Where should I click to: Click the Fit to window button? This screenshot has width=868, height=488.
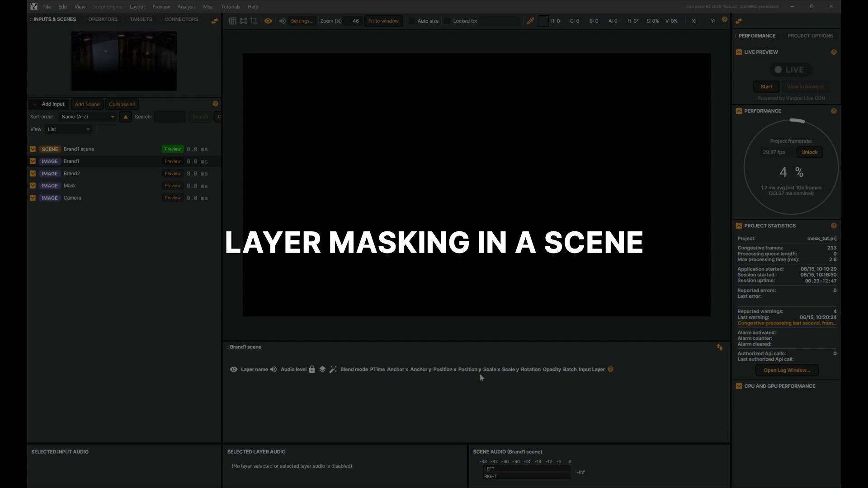[383, 21]
